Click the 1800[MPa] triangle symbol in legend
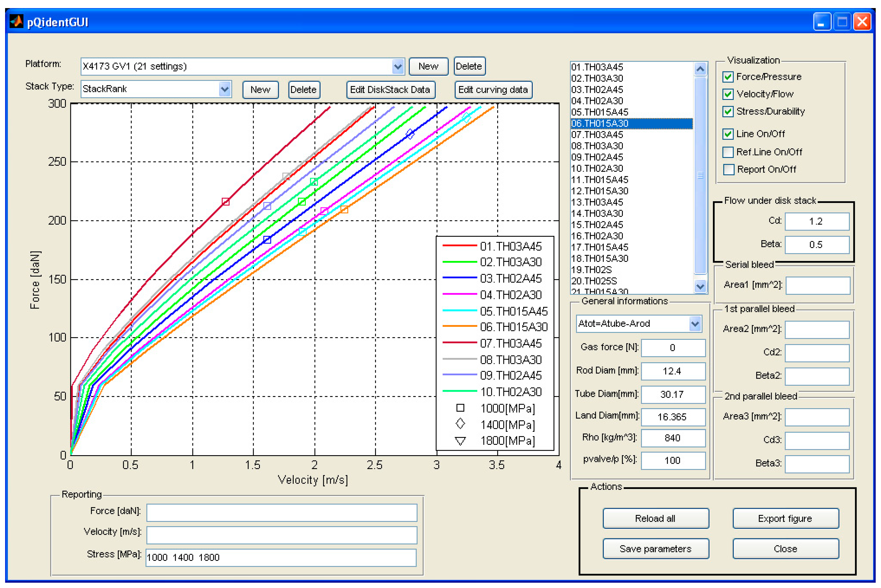The image size is (881, 588). point(460,441)
